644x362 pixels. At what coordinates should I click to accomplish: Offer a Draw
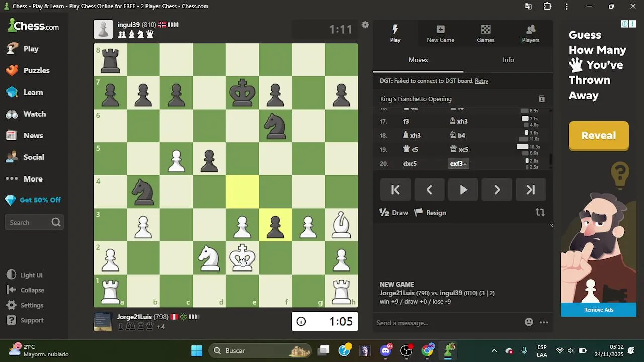(x=394, y=213)
